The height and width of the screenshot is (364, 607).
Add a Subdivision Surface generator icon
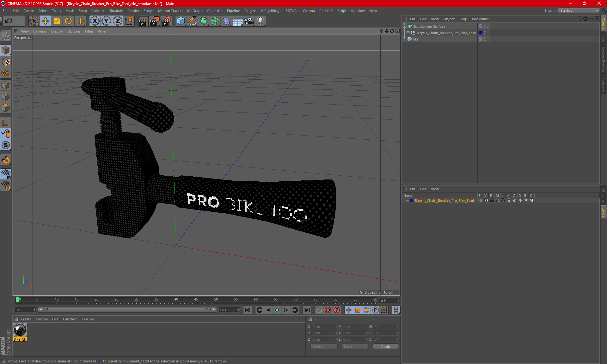[x=204, y=21]
